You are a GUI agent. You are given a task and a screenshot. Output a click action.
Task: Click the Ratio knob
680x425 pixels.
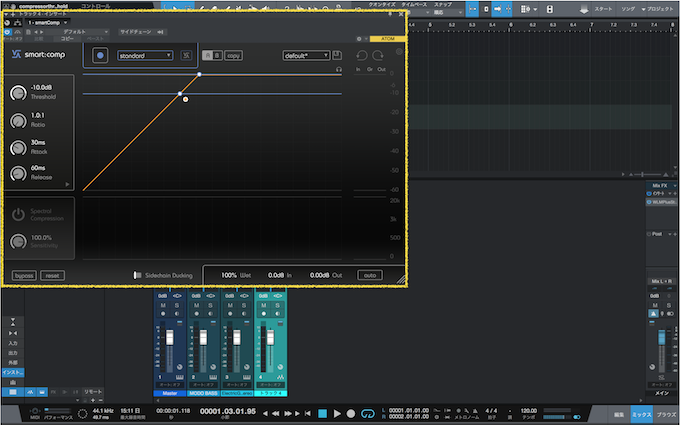[x=18, y=121]
